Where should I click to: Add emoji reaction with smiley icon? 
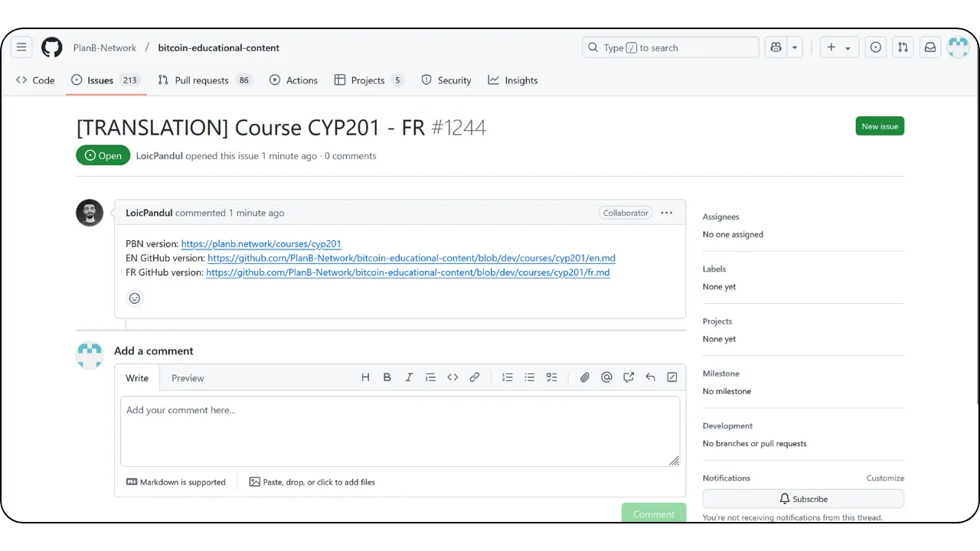(135, 298)
